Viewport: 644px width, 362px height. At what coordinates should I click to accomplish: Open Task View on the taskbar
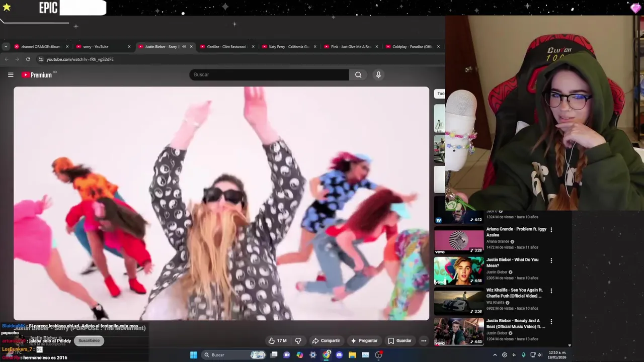[274, 355]
